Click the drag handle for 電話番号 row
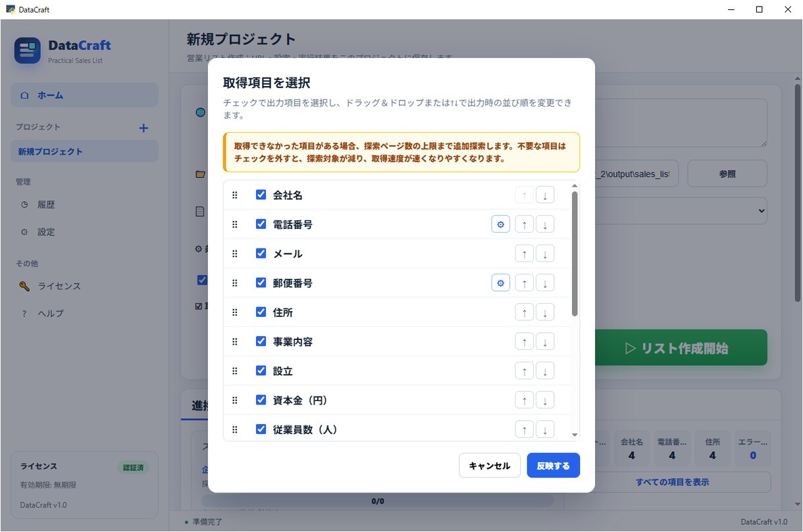This screenshot has width=803, height=532. click(x=235, y=224)
